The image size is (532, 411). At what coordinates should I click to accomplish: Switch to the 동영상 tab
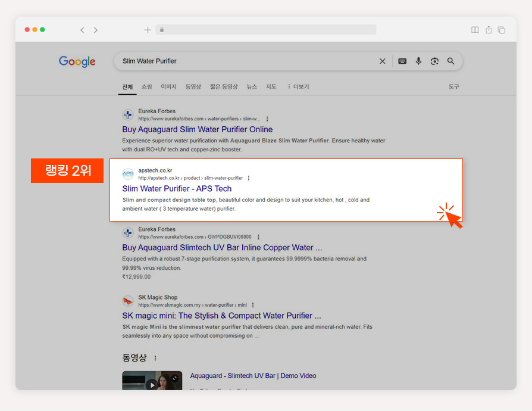193,86
